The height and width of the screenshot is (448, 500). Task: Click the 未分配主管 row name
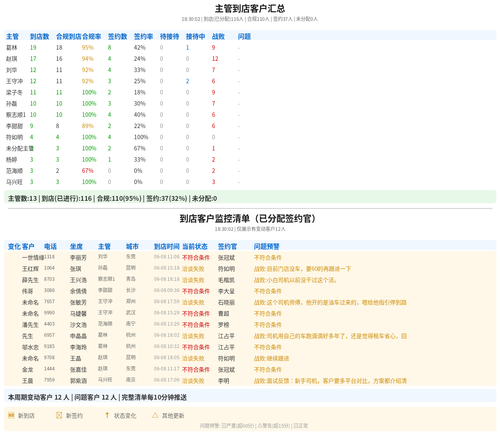point(20,148)
